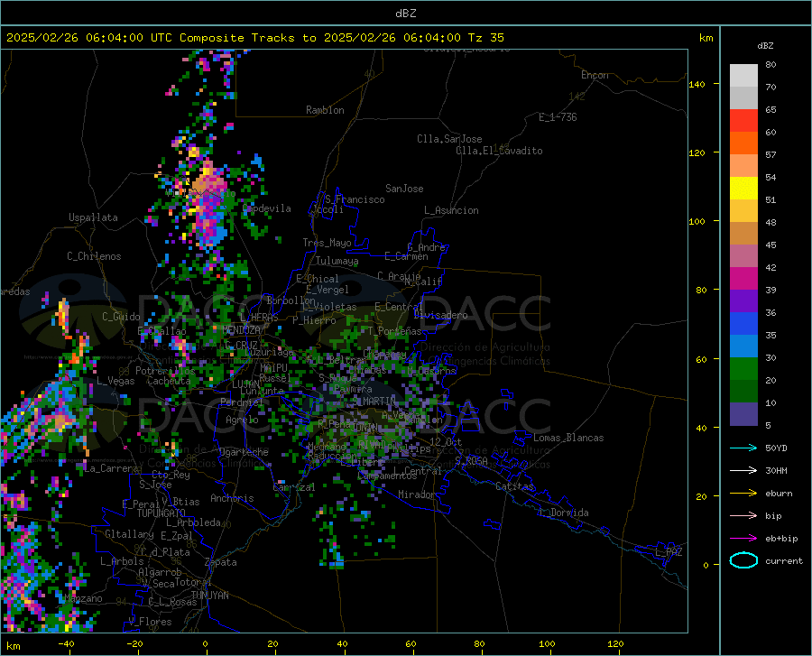Pick the light orange 54–57 dBZ swatch

click(x=743, y=166)
